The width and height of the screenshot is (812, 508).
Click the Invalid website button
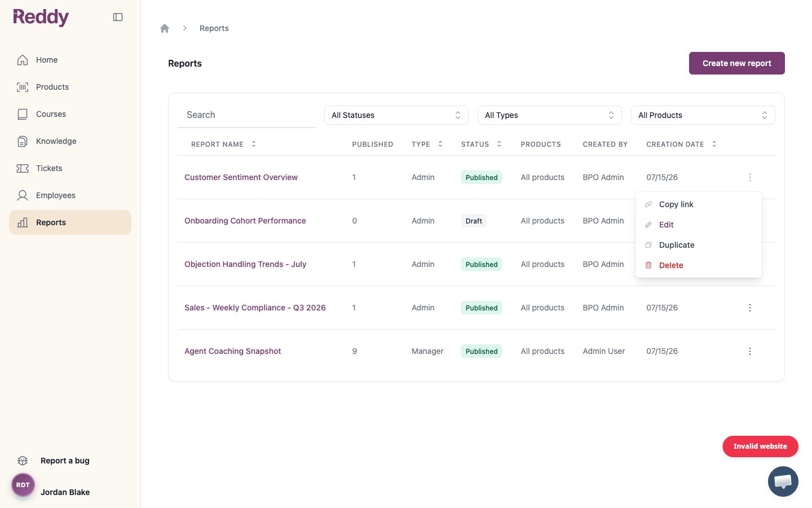[x=760, y=446]
